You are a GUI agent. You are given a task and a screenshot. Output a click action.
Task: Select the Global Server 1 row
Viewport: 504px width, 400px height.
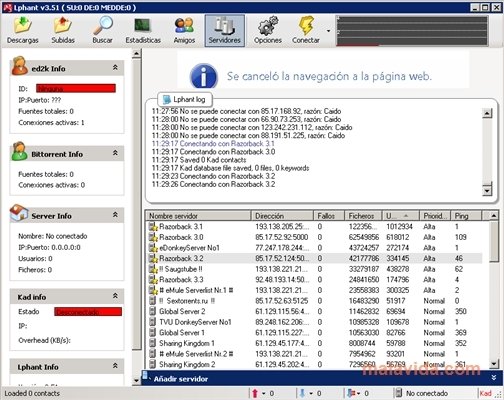tap(315, 333)
